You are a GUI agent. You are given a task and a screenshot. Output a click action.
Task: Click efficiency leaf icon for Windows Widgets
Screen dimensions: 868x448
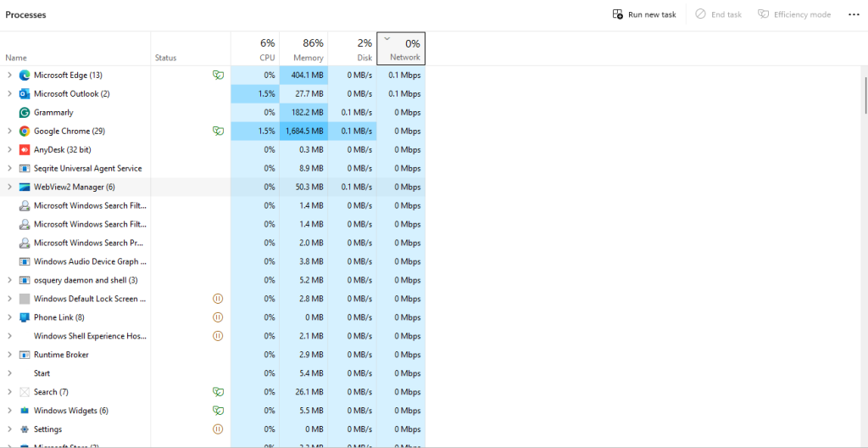(218, 411)
